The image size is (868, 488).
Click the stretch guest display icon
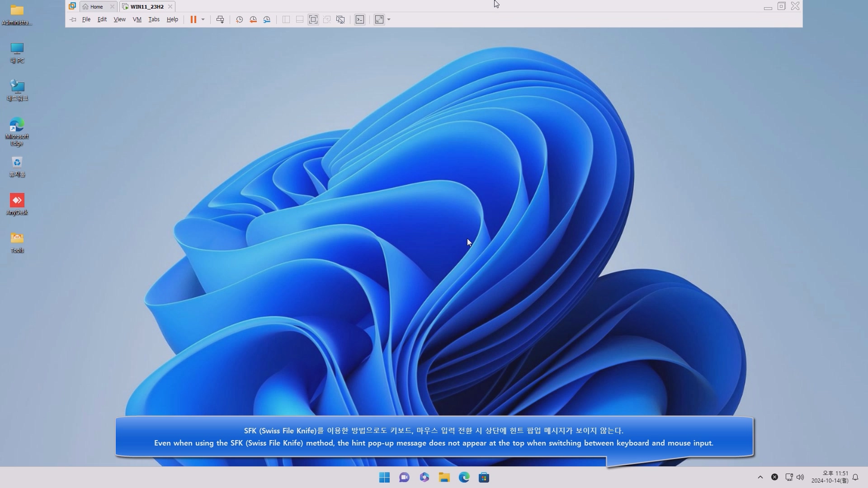coord(379,19)
